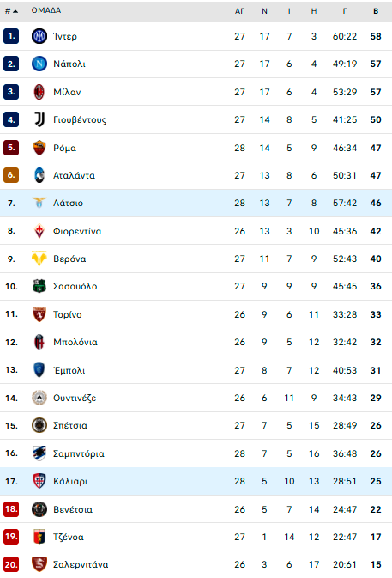Click the Atalanta club logo
Image resolution: width=392 pixels, height=578 pixels.
click(39, 175)
